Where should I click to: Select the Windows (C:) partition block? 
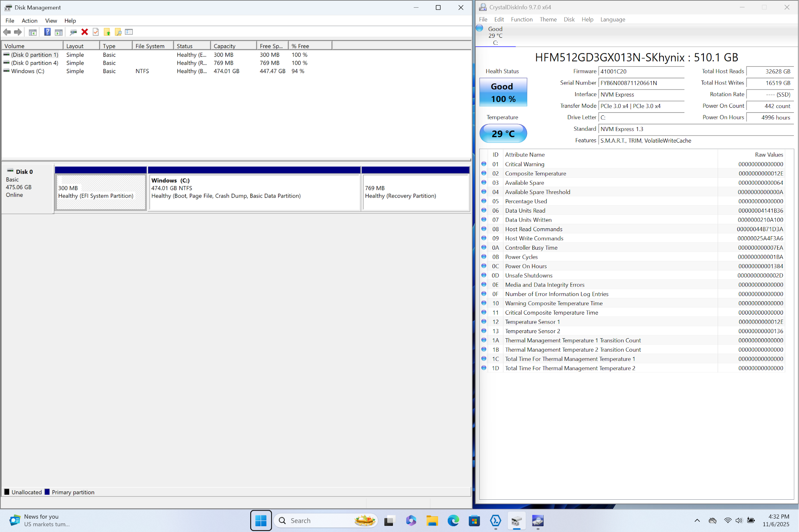254,192
